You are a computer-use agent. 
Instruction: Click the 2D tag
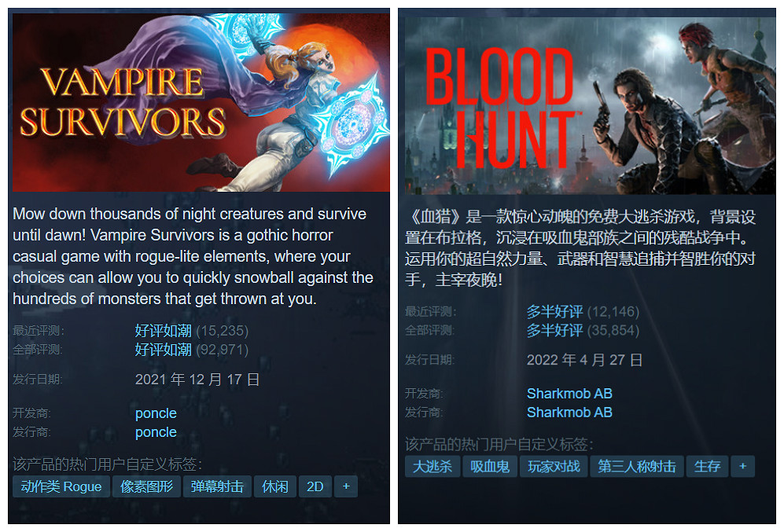[315, 486]
